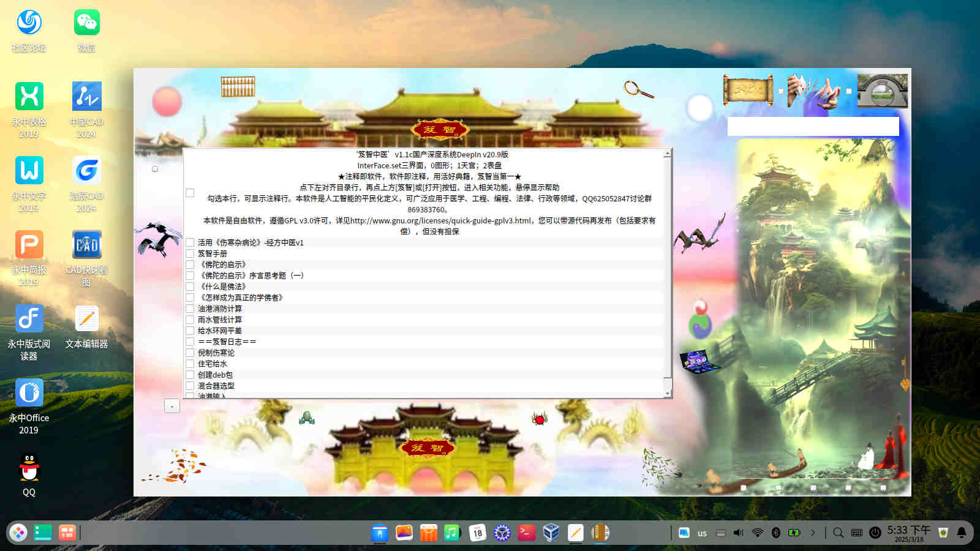The height and width of the screenshot is (551, 980).
Task: Check the 《什么是佛法》 checkbox
Action: click(190, 287)
